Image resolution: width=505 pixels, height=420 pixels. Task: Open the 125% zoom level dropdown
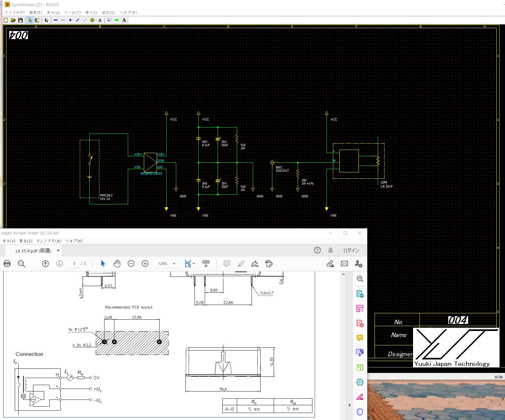coord(174,264)
